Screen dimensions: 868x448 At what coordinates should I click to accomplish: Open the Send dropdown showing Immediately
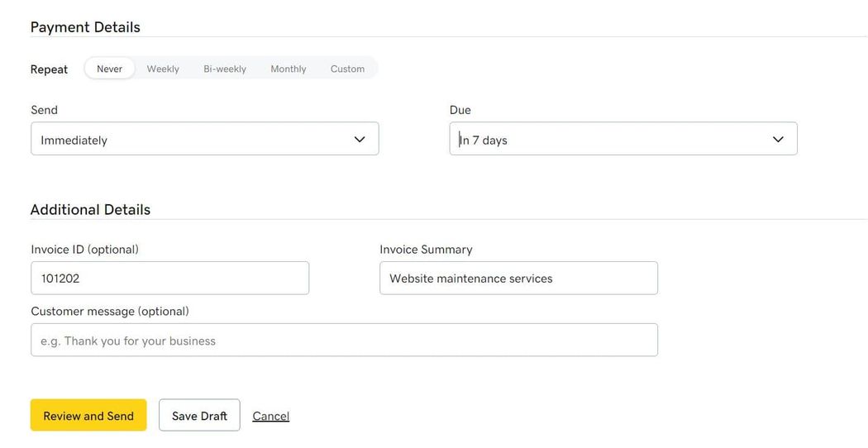205,138
